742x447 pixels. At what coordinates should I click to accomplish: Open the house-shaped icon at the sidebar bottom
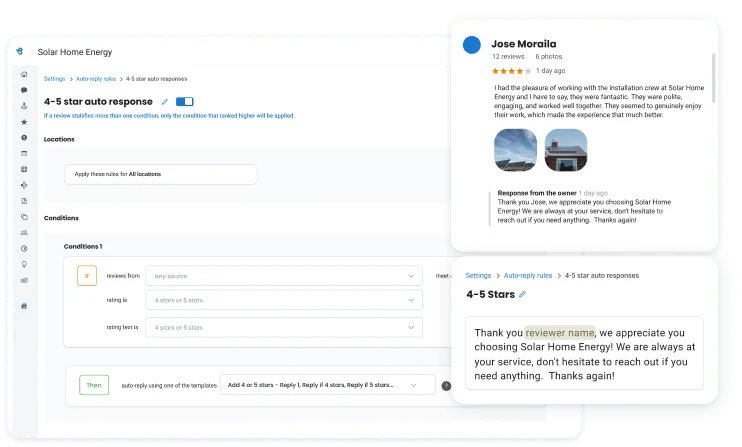[24, 306]
